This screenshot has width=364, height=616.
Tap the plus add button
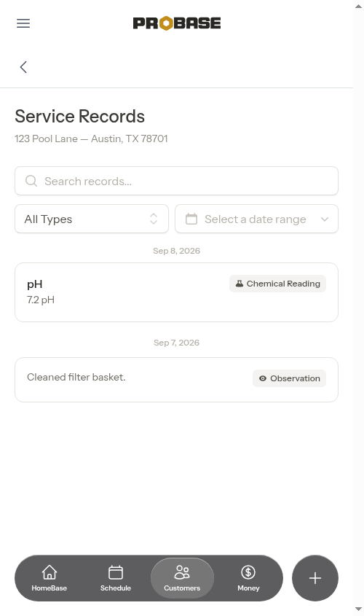315,578
